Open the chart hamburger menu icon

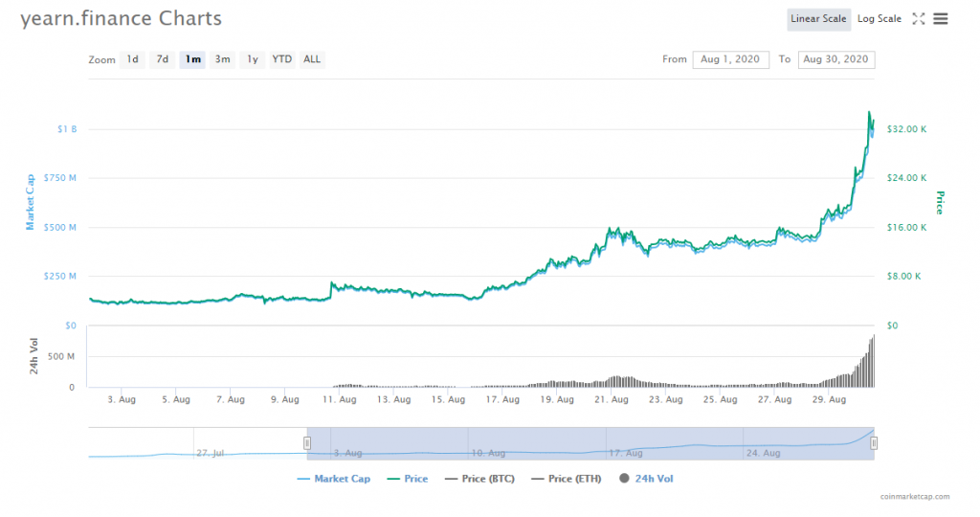tap(940, 19)
